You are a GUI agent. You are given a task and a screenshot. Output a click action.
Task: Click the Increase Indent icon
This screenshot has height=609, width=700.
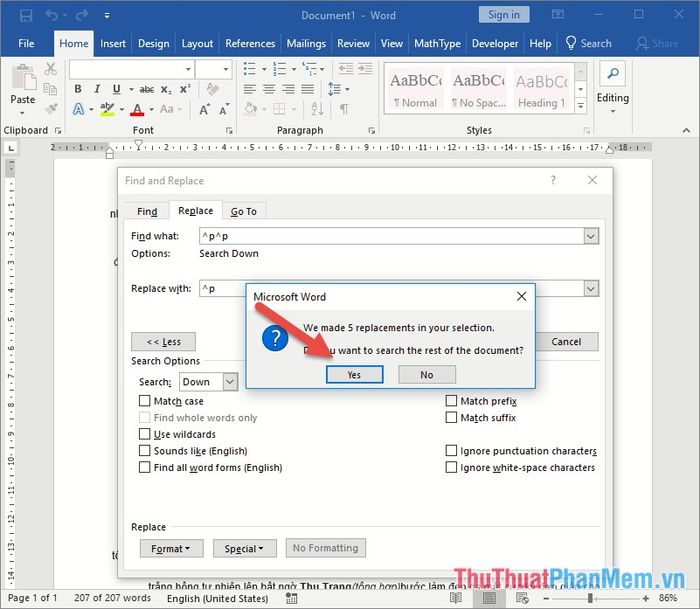click(x=365, y=68)
